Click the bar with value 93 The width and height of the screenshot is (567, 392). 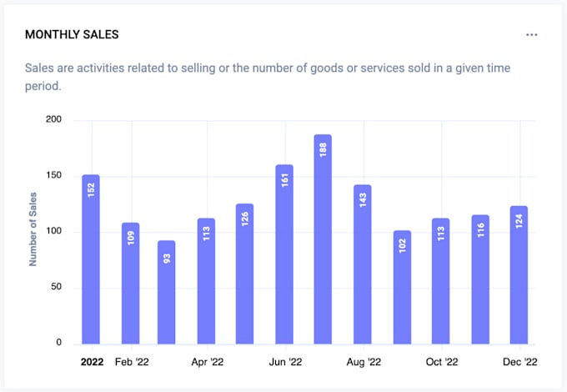(167, 292)
